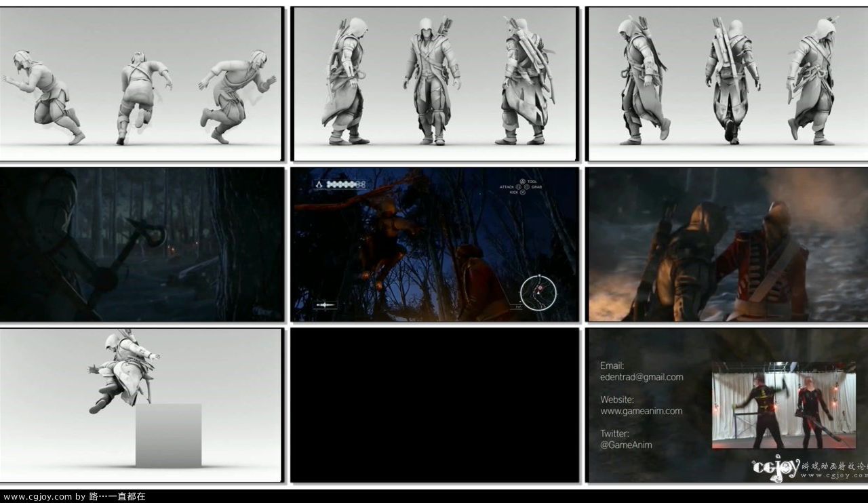Click the health sync bar in gameplay HUD
The width and height of the screenshot is (868, 503).
click(x=347, y=184)
